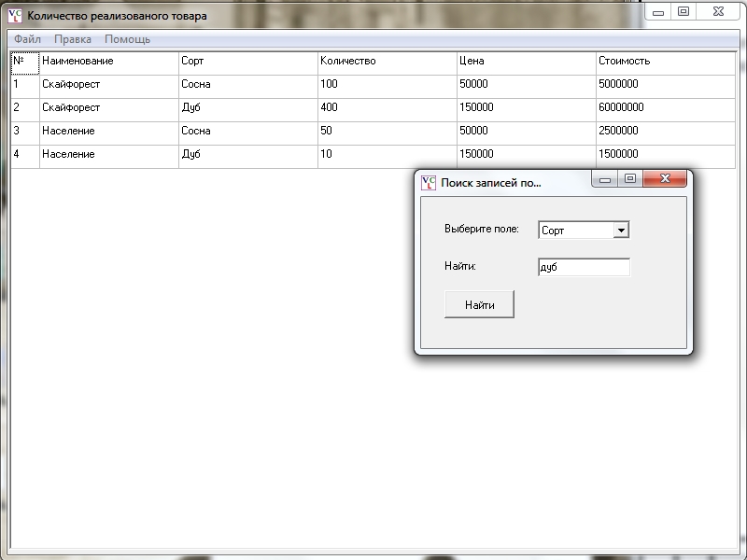Select row number cell 3

(x=25, y=133)
